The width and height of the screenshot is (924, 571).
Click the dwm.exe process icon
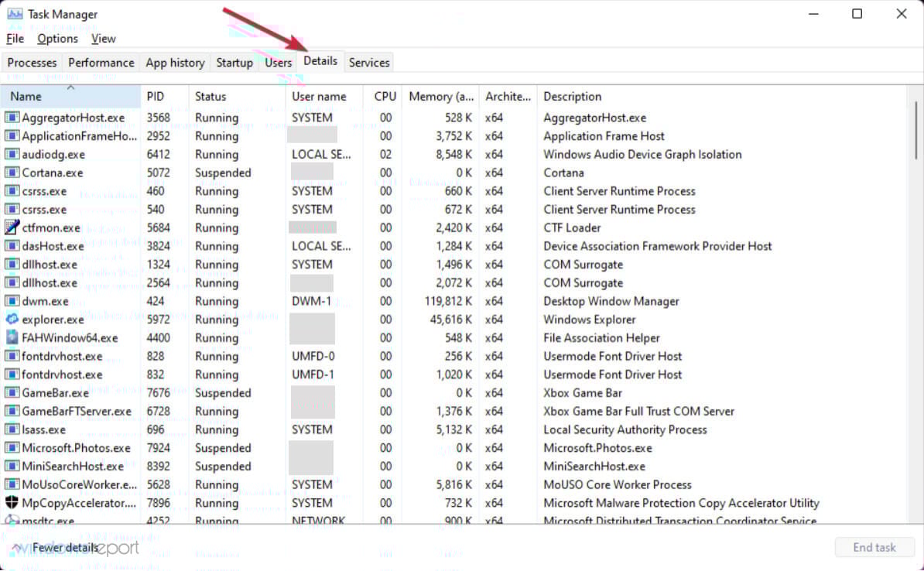(9, 301)
